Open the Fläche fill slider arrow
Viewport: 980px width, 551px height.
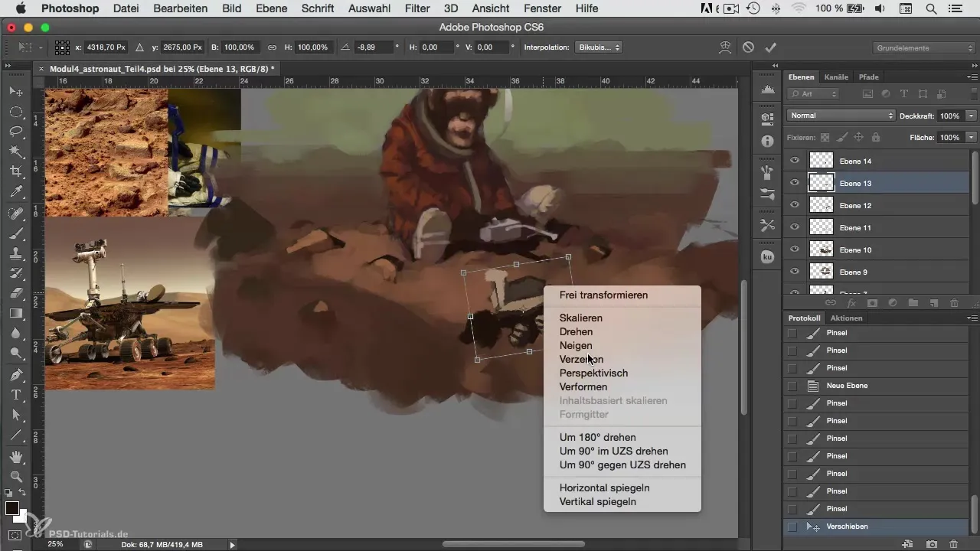pos(971,138)
